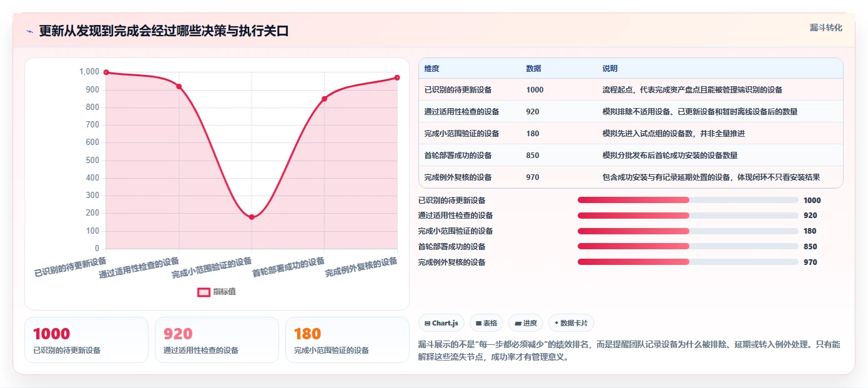This screenshot has width=868, height=388.
Task: Click table value 180
Action: [x=533, y=134]
